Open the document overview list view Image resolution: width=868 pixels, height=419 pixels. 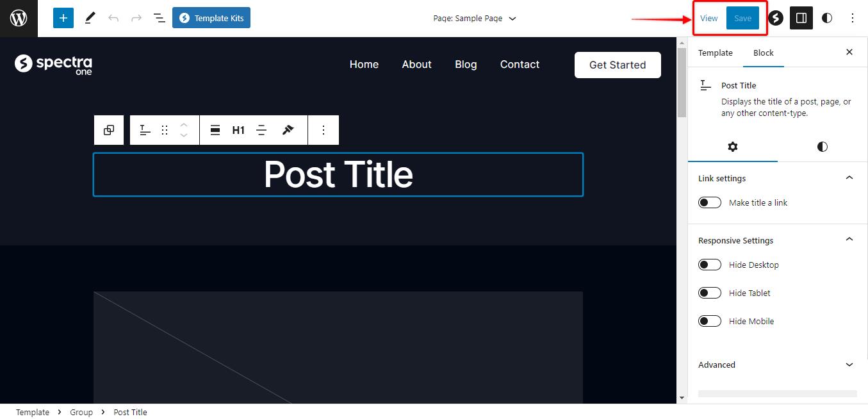tap(160, 18)
